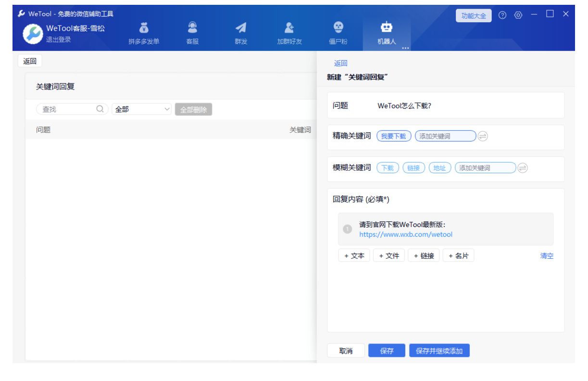
Task: Click the + 文件 button
Action: pyautogui.click(x=389, y=255)
